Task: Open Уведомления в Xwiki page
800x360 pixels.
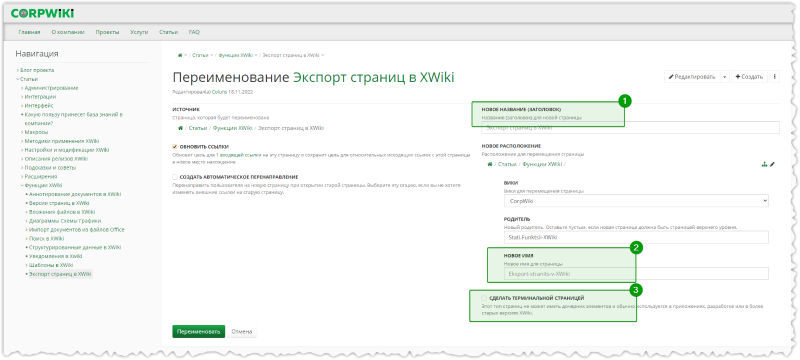Action: point(56,256)
